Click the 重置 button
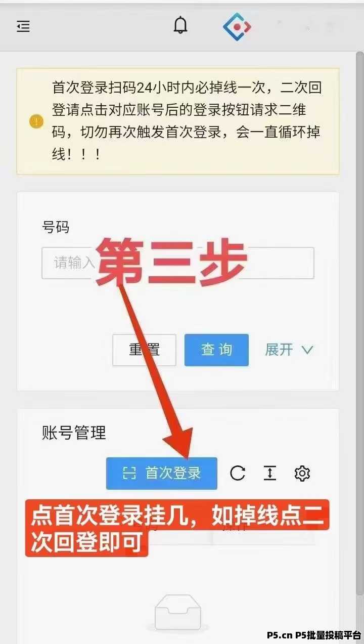 [144, 350]
